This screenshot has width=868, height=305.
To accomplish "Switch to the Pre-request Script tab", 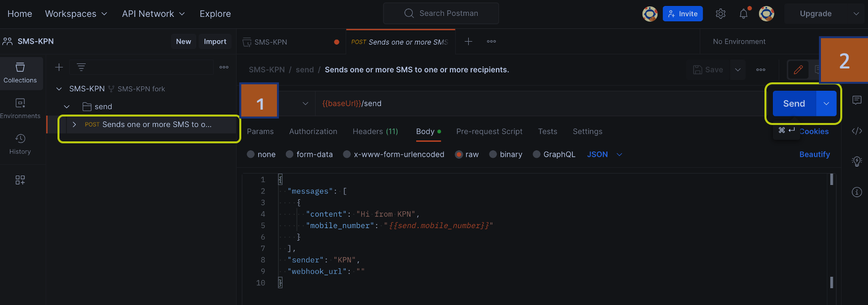I will pos(489,131).
